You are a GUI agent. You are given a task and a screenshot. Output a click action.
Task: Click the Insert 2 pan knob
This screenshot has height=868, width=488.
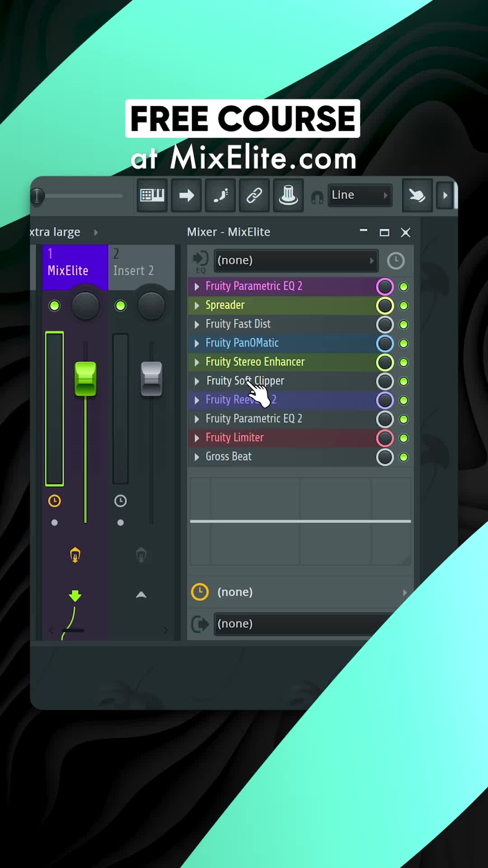(151, 306)
